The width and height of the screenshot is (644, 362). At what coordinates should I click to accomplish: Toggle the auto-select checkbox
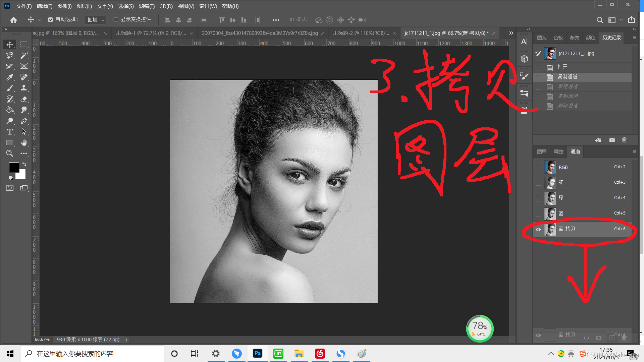(50, 20)
